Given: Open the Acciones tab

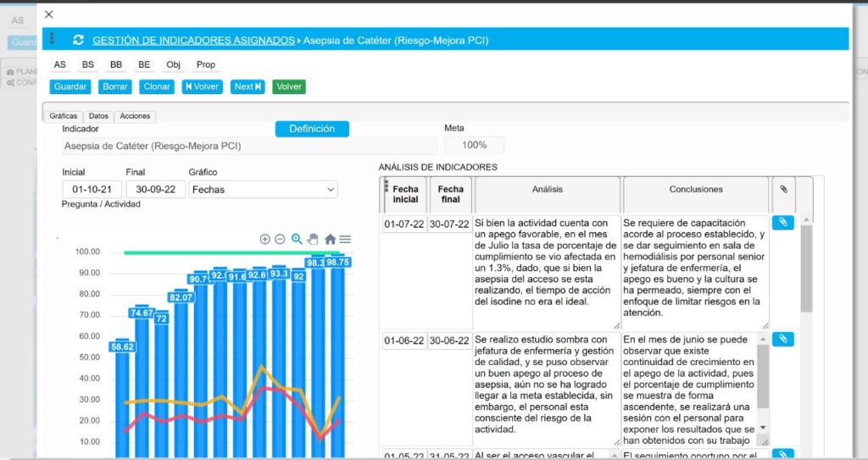Looking at the screenshot, I should pos(135,116).
